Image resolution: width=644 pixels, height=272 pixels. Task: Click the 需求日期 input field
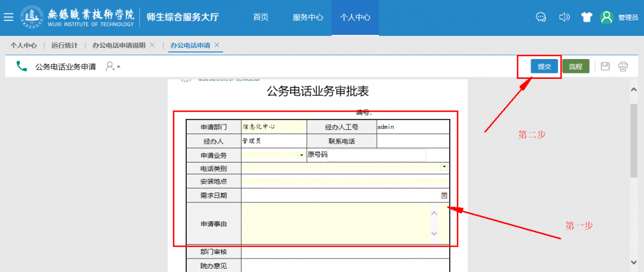pos(341,195)
